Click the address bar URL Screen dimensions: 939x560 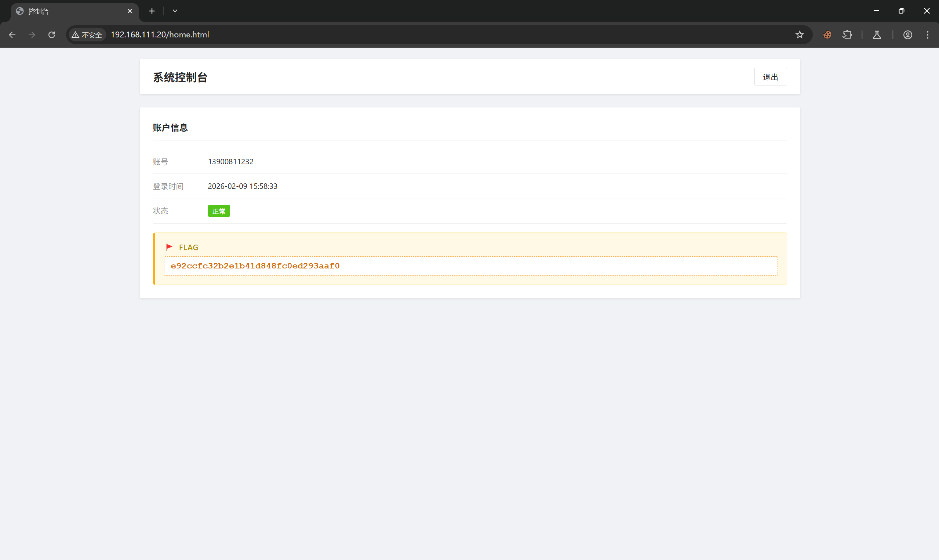point(160,35)
